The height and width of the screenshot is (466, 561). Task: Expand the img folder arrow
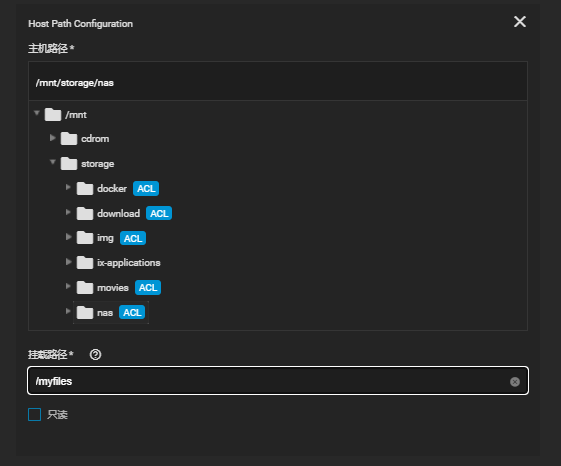pyautogui.click(x=68, y=237)
